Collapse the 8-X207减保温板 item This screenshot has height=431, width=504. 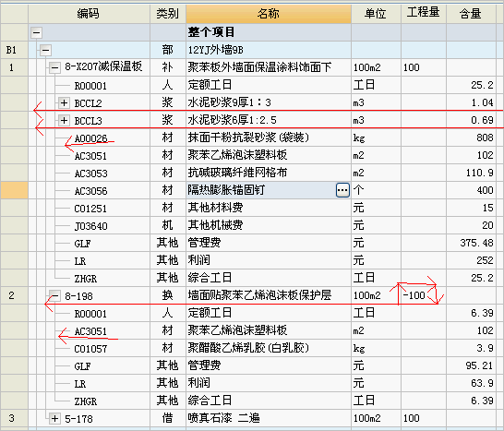(54, 67)
